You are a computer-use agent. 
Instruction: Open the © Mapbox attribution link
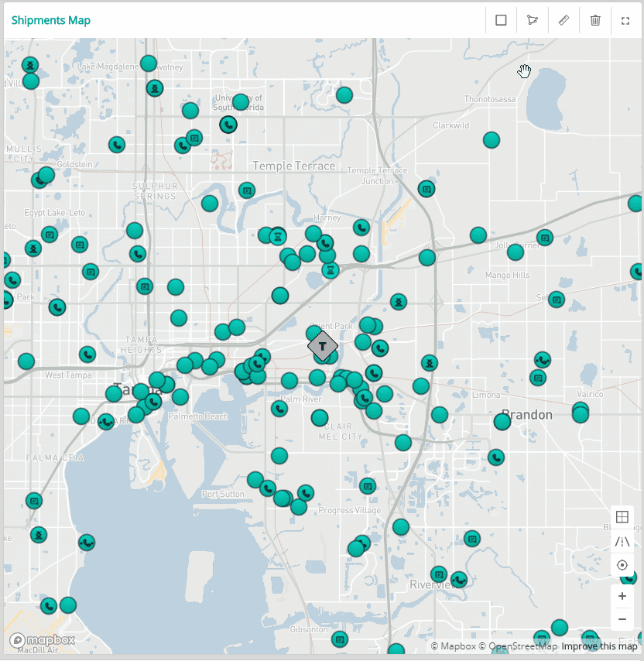[x=454, y=646]
